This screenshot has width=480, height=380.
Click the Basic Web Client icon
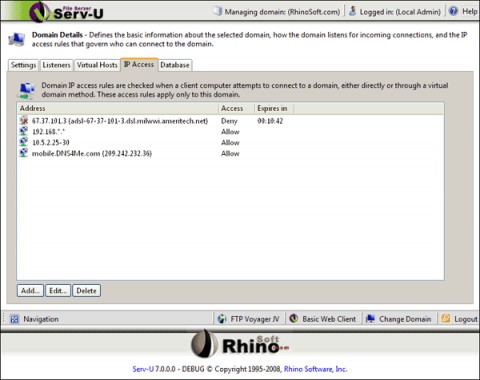coord(294,318)
